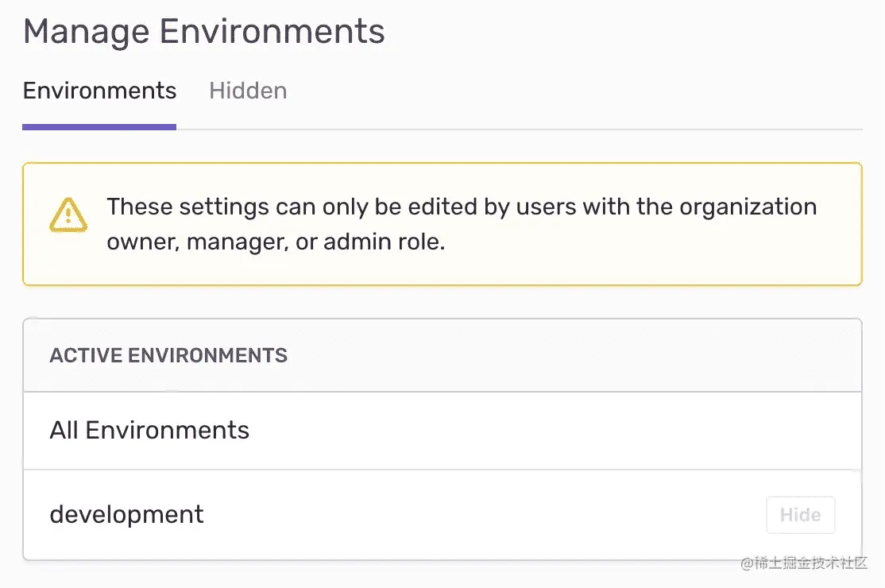Click the warning message about role permissions
This screenshot has height=588, width=885.
pos(461,224)
